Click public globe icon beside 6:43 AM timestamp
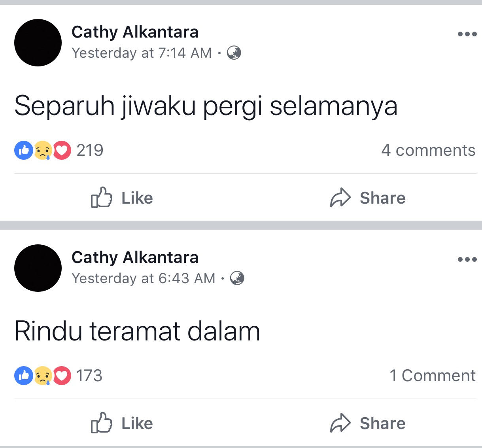This screenshot has height=448, width=482. point(237,278)
